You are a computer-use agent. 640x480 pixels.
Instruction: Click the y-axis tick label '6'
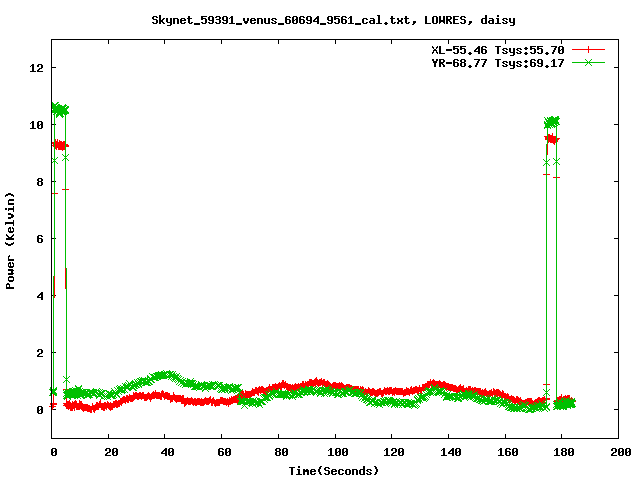(40, 239)
